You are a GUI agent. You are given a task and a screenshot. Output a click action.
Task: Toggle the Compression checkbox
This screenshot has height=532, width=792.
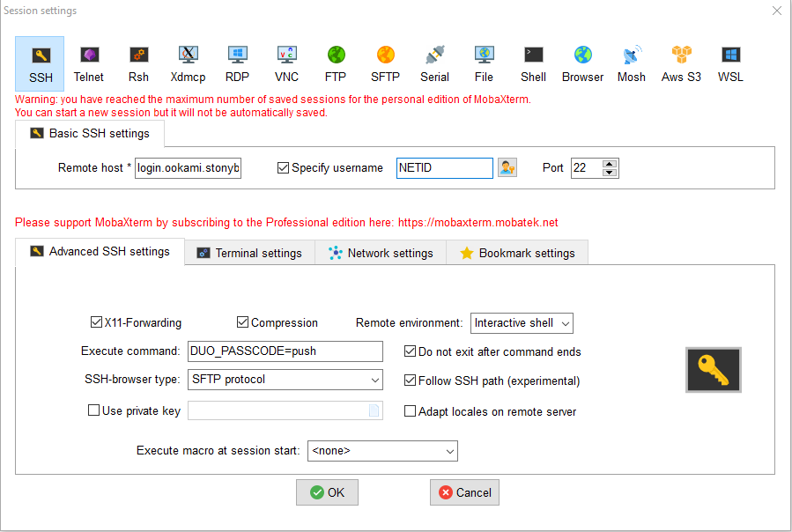coord(242,321)
